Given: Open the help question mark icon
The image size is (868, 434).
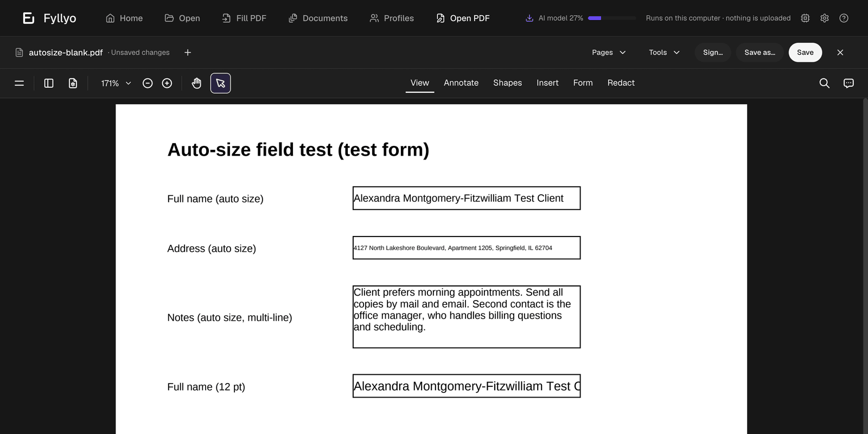Looking at the screenshot, I should tap(844, 18).
